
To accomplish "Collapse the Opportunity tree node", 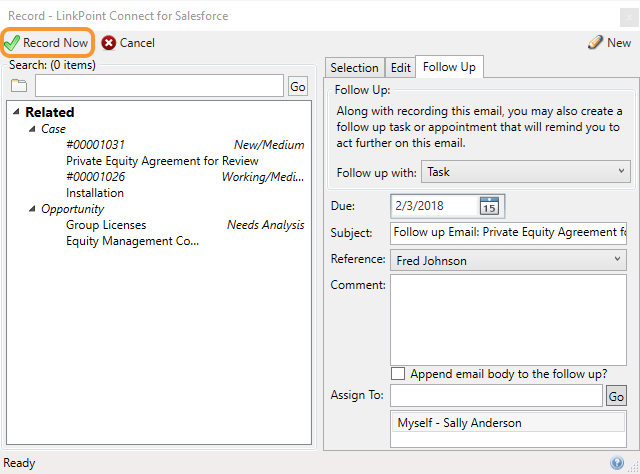I will coord(32,209).
